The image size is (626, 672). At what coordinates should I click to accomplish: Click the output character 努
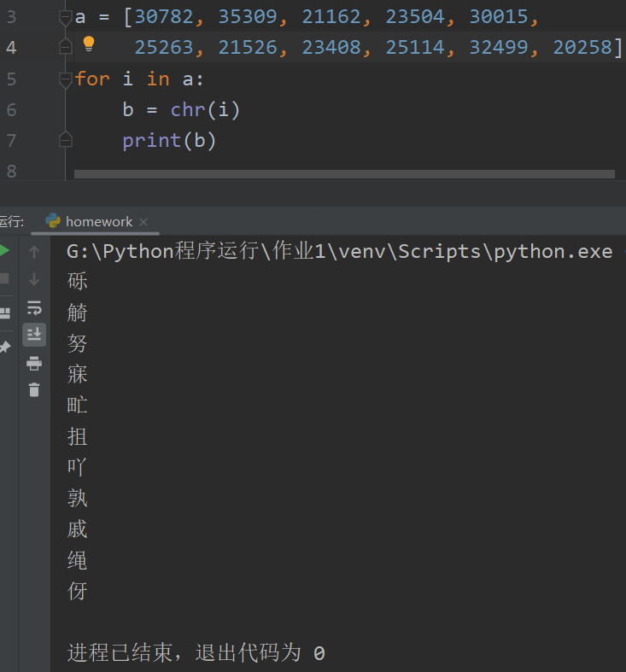pos(77,343)
